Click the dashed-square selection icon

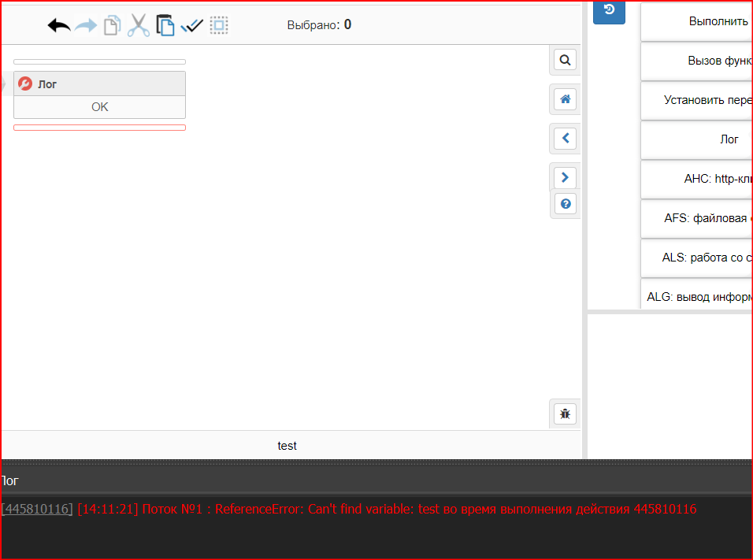point(219,25)
